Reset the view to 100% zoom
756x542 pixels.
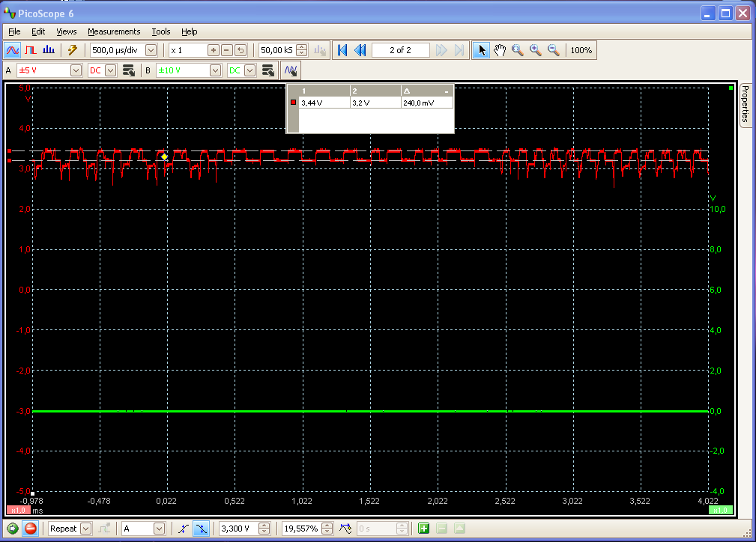581,50
